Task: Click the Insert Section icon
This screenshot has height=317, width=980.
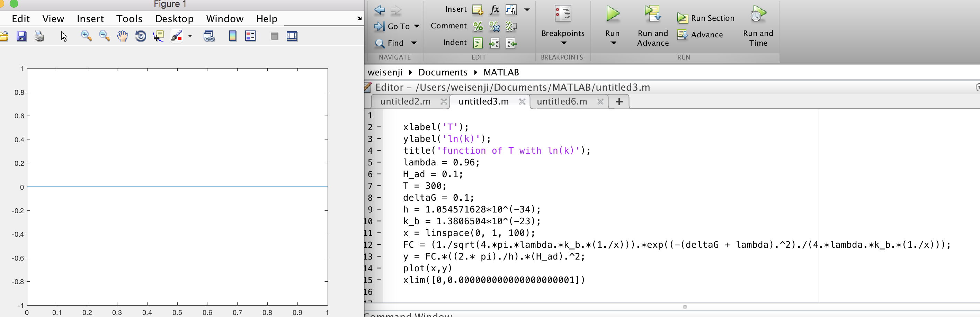Action: [x=478, y=10]
